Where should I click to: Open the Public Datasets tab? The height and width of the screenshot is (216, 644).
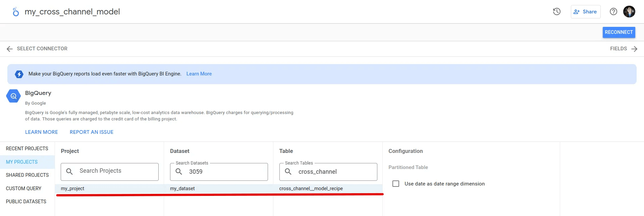(x=27, y=202)
